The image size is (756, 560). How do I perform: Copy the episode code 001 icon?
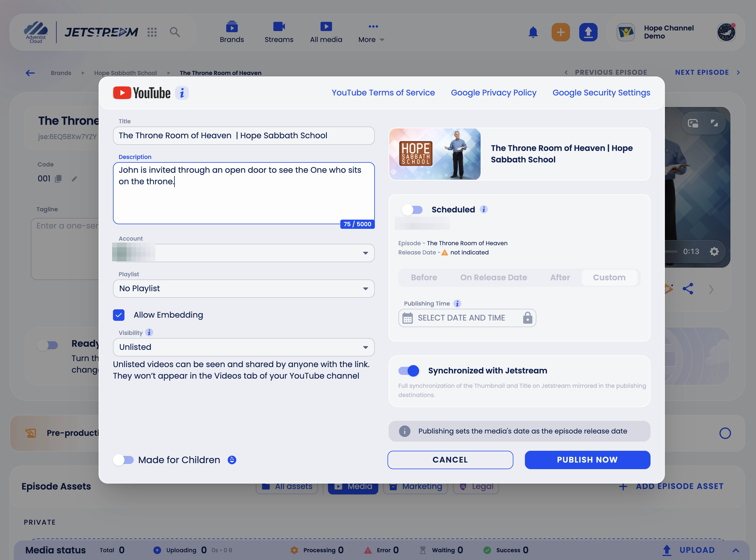pos(58,179)
